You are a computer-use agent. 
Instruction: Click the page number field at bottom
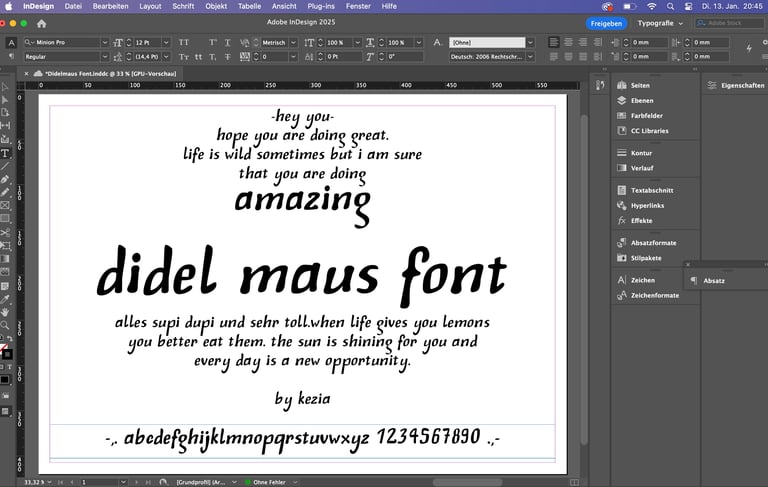click(x=99, y=482)
